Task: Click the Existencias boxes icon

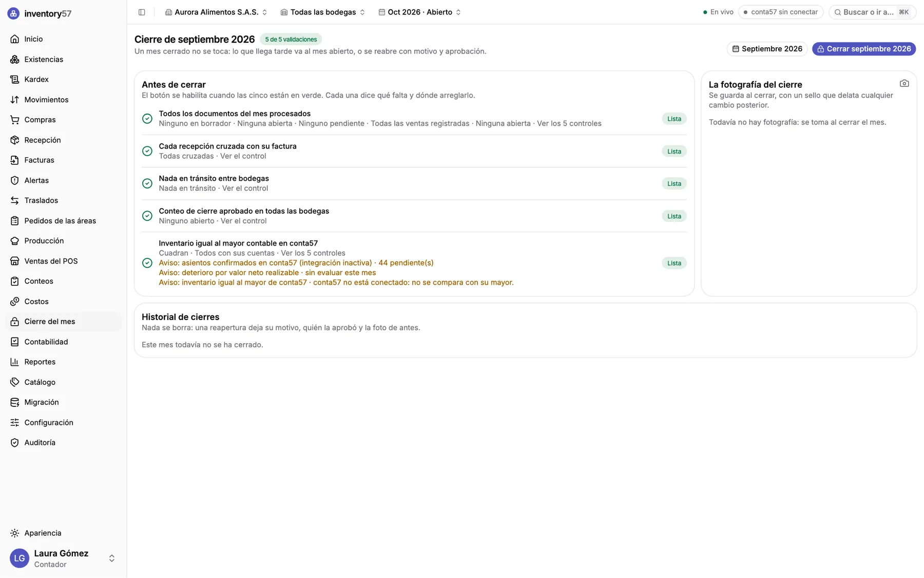Action: pyautogui.click(x=15, y=60)
